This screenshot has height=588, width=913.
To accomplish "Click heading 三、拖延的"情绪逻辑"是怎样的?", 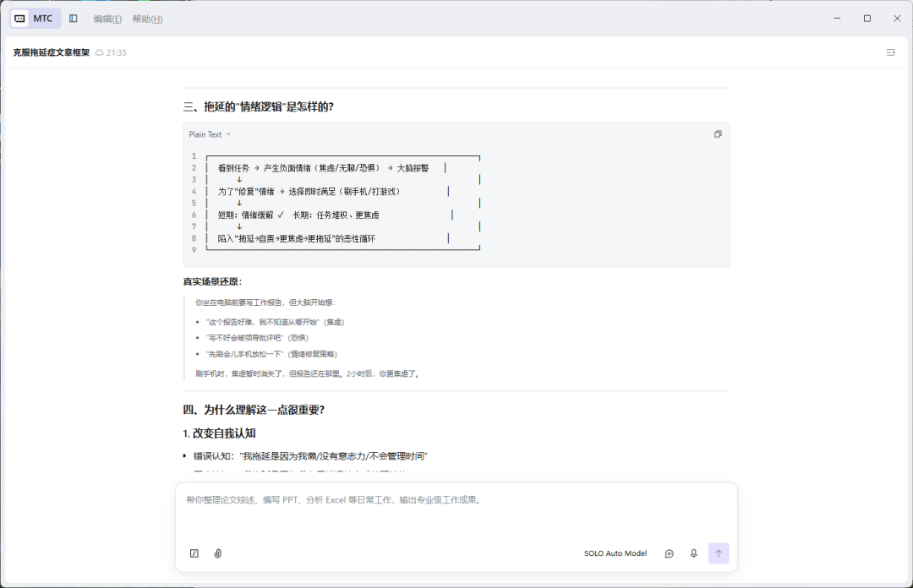I will (259, 107).
